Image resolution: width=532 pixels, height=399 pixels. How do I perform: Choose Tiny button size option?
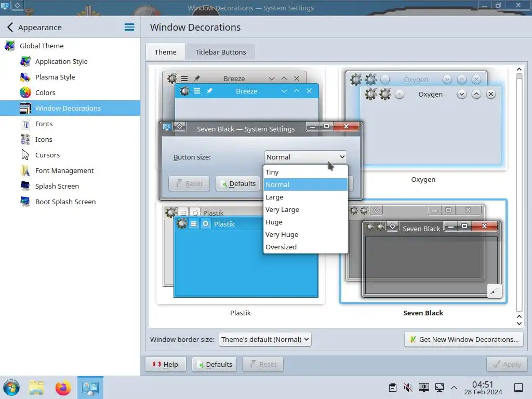pyautogui.click(x=305, y=172)
